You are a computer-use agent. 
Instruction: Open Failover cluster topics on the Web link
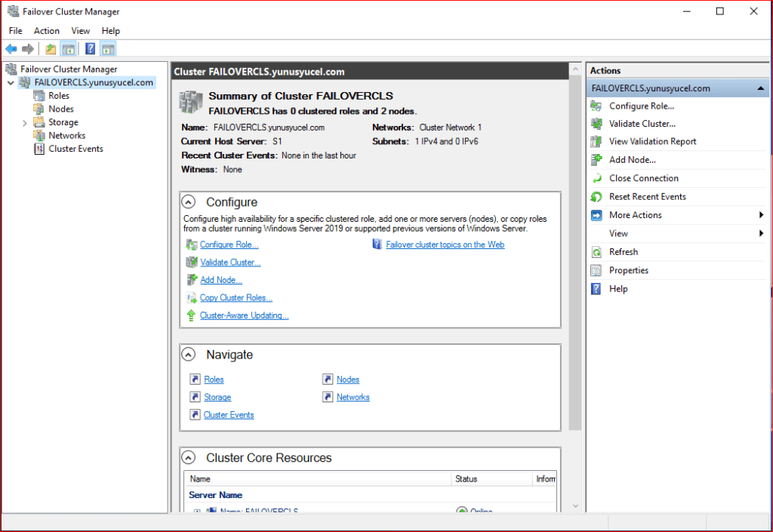click(445, 244)
